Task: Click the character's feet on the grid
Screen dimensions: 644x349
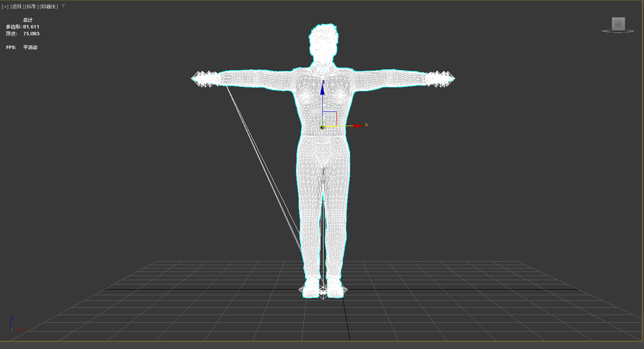Action: click(x=323, y=288)
